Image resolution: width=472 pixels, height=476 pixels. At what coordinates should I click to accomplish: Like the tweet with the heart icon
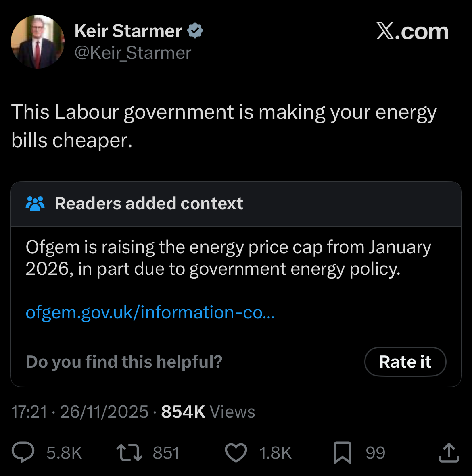[236, 453]
